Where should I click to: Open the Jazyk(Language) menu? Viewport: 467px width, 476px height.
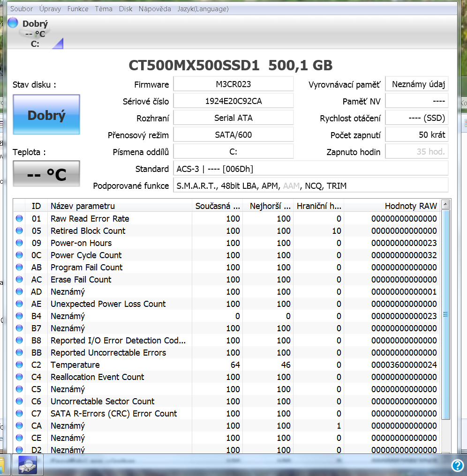point(203,9)
